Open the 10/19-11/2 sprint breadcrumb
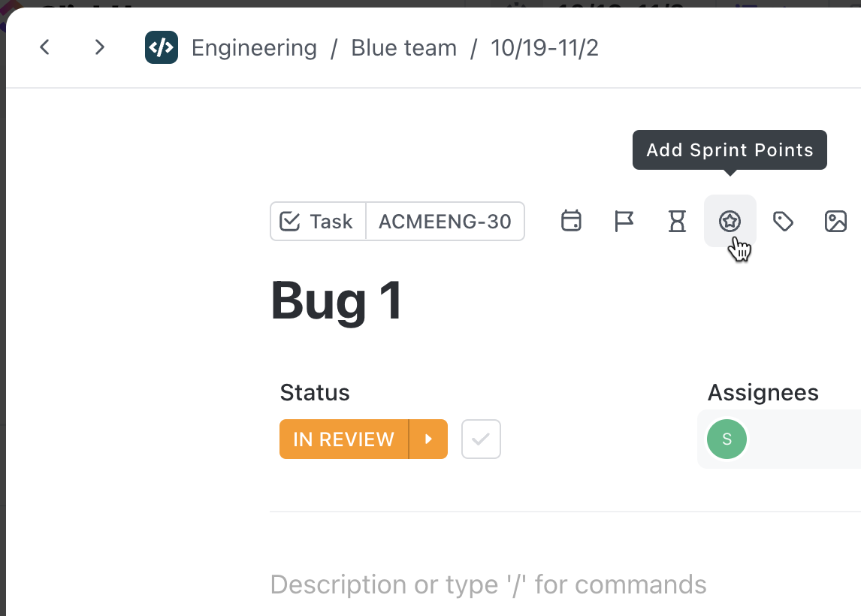The height and width of the screenshot is (616, 861). (x=545, y=48)
